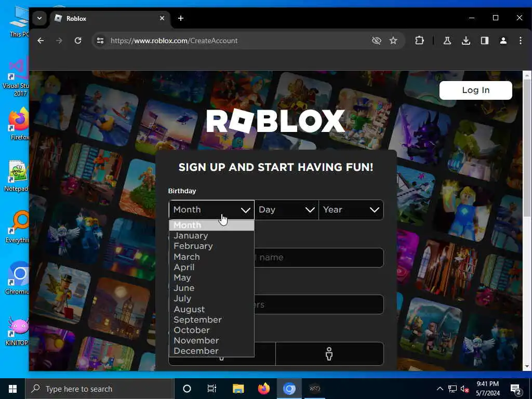
Task: Bookmark this page with the star icon
Action: (x=393, y=41)
